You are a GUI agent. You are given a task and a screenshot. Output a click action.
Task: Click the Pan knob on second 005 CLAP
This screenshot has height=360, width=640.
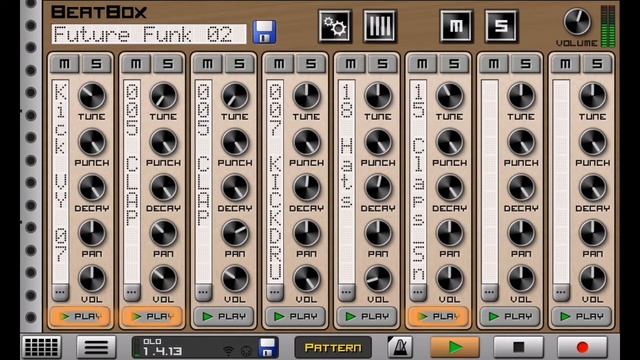tap(235, 233)
